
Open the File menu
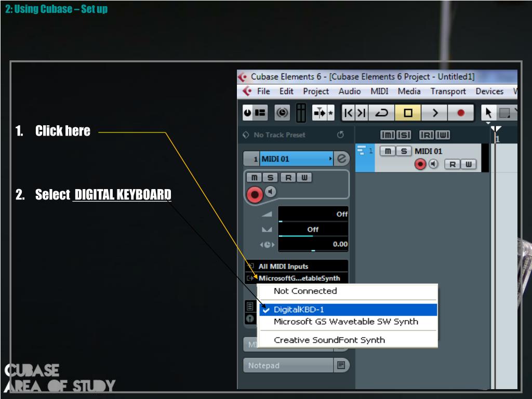(x=263, y=91)
